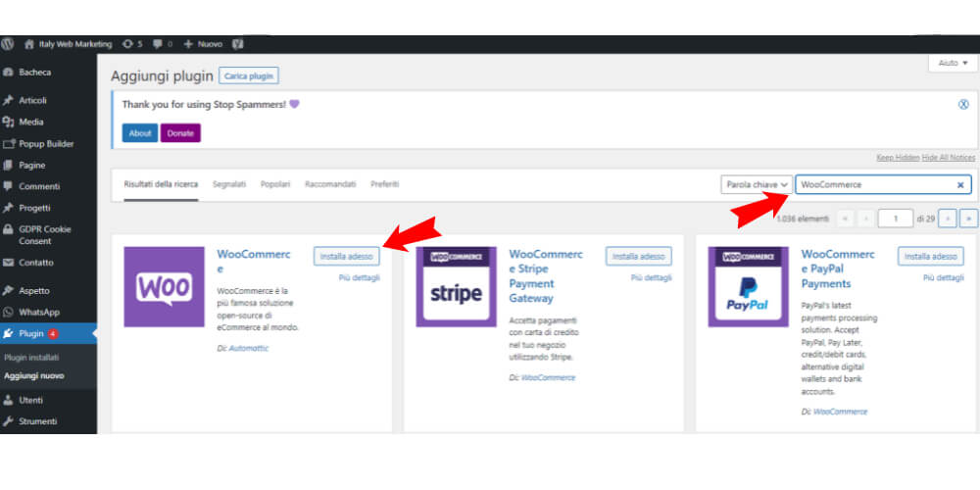Open Commenti in sidebar

[39, 186]
